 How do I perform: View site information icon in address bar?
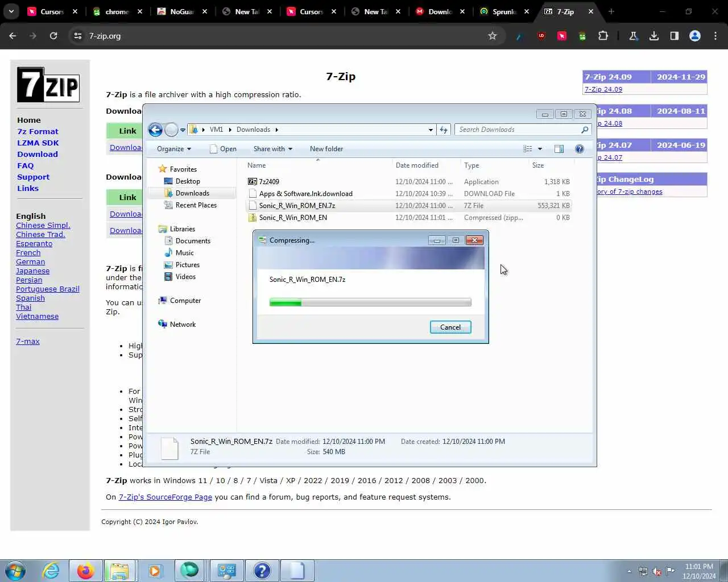pyautogui.click(x=78, y=36)
